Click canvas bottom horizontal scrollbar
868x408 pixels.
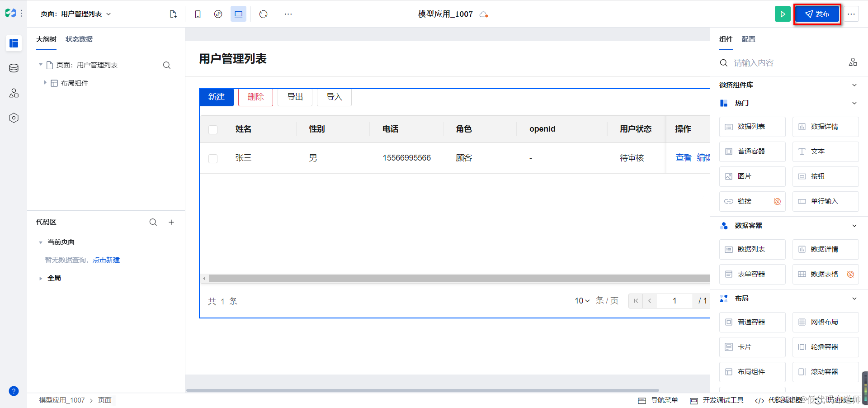pyautogui.click(x=422, y=390)
